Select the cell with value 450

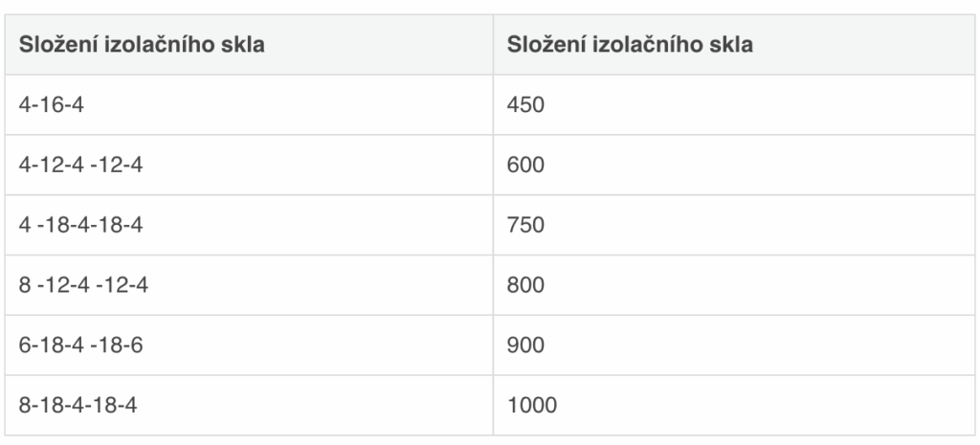pyautogui.click(x=525, y=104)
